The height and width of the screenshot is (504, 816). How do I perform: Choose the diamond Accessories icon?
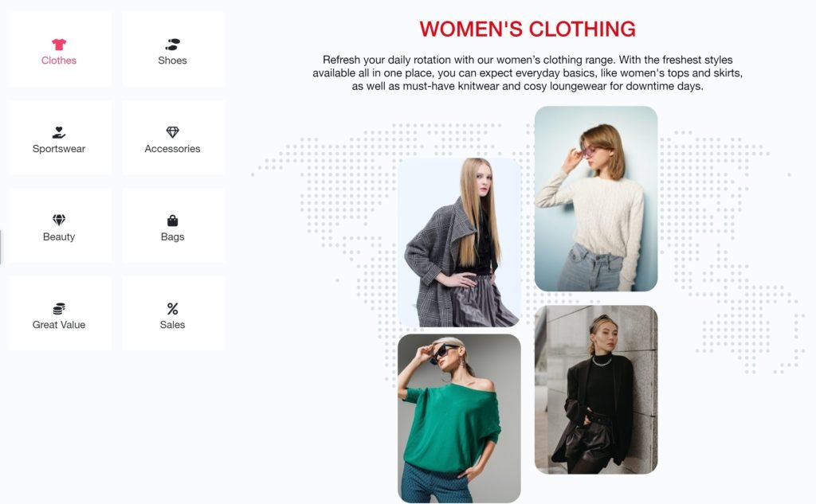pyautogui.click(x=172, y=132)
